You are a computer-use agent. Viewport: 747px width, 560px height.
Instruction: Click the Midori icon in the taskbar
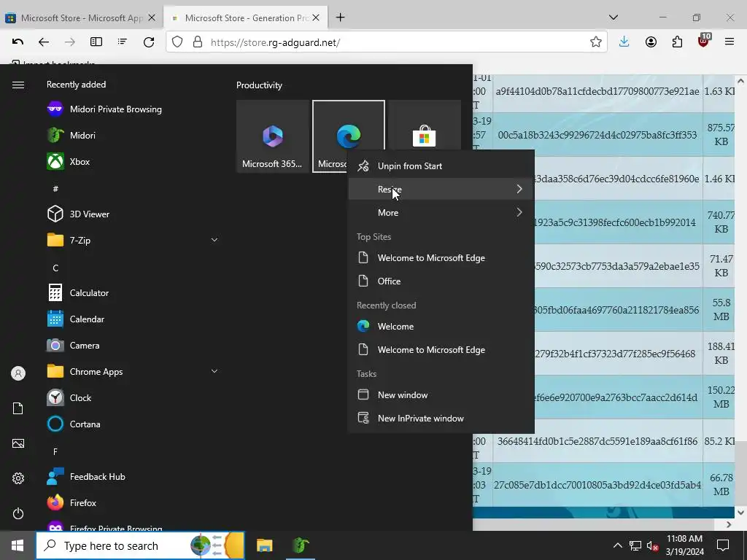[x=301, y=545]
